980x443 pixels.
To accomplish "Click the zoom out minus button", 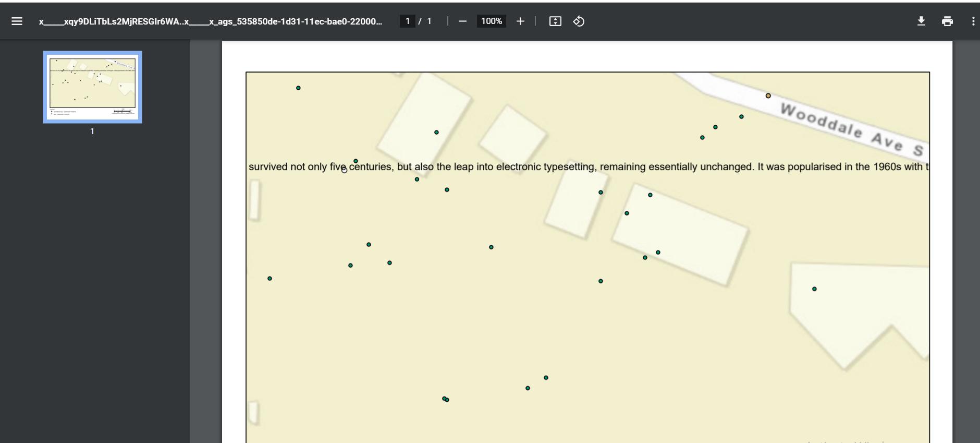I will [x=462, y=21].
